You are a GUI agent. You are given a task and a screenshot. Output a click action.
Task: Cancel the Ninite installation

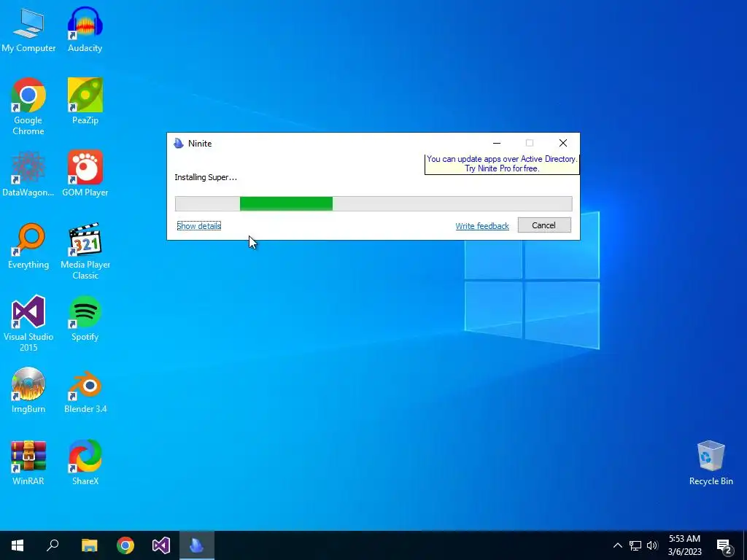click(544, 225)
